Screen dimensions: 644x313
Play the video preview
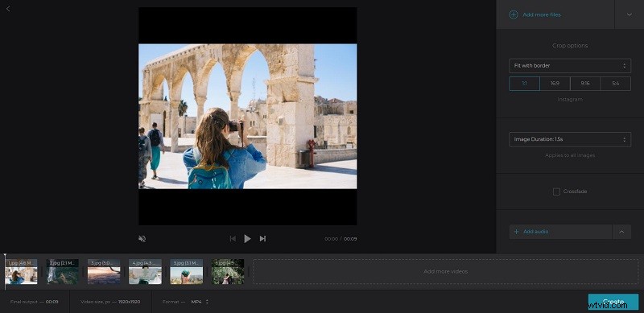[247, 239]
